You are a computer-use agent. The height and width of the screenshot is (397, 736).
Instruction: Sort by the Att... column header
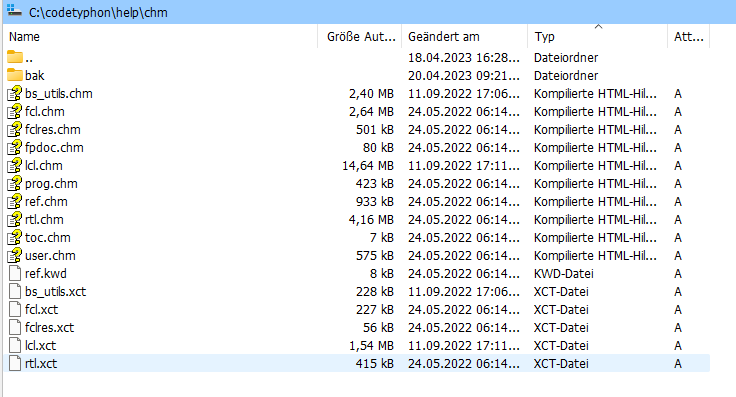point(689,37)
